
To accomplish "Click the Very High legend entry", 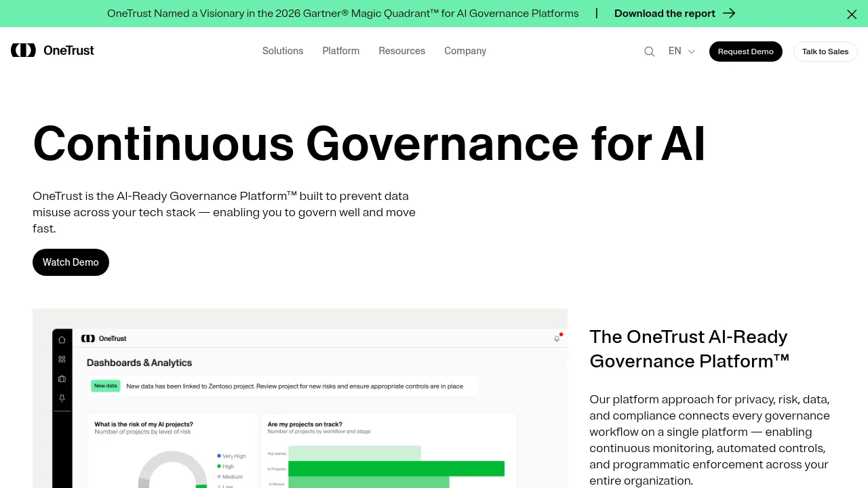I will tap(231, 456).
